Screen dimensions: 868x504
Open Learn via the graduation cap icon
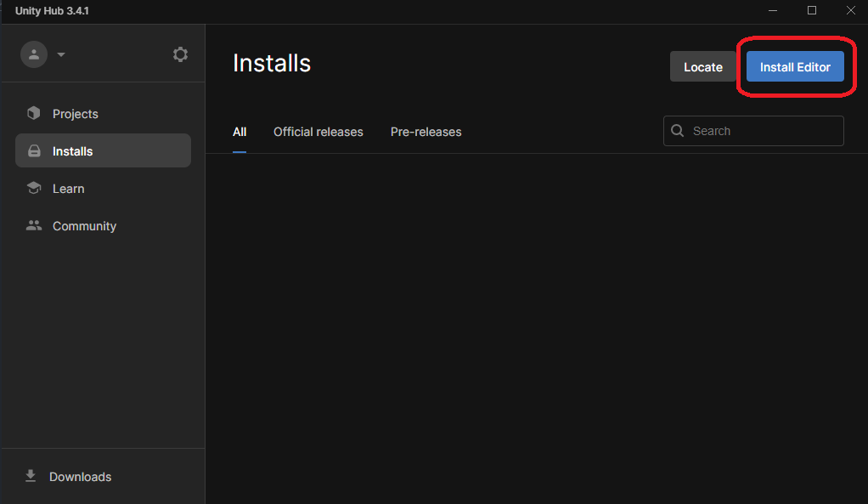point(32,188)
